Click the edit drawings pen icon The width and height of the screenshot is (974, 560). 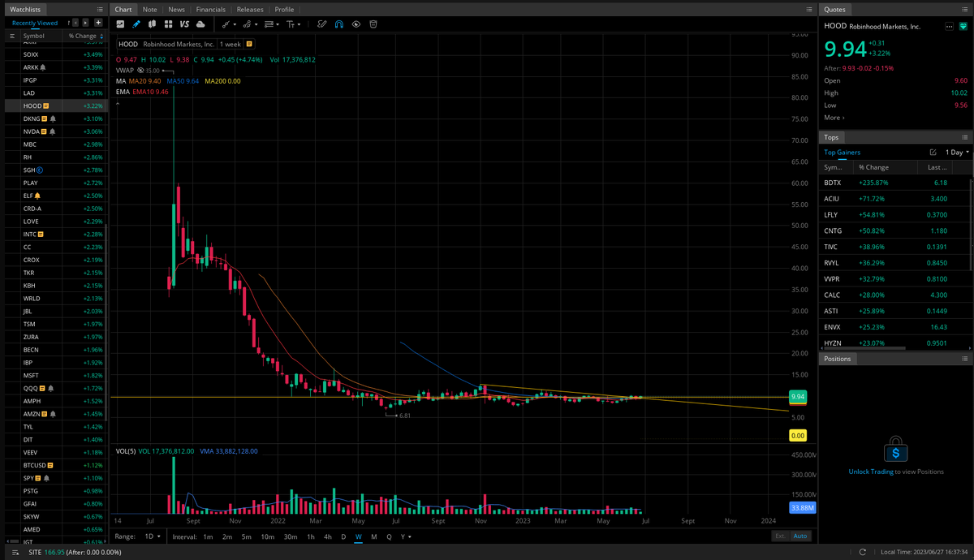point(321,24)
